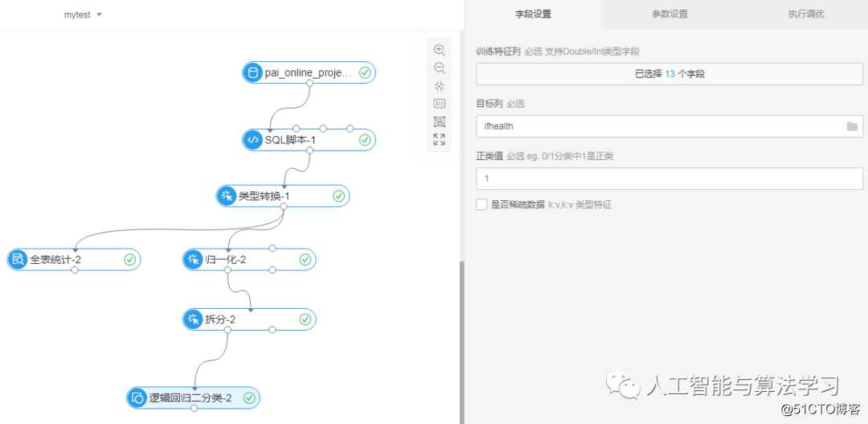Click the fullscreen expand arrows icon
The height and width of the screenshot is (424, 868).
[x=439, y=139]
